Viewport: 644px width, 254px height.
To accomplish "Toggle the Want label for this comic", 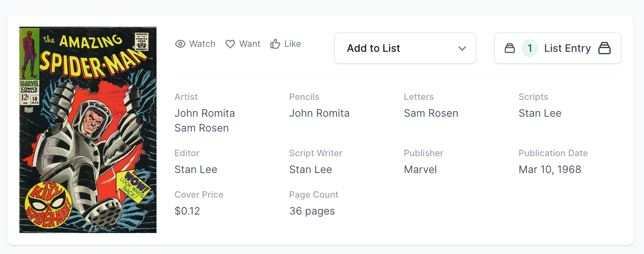I will [x=250, y=44].
